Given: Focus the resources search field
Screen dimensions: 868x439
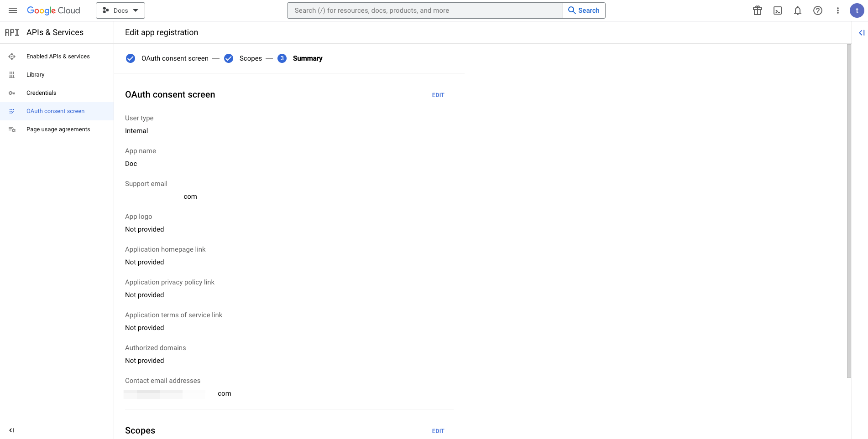Looking at the screenshot, I should [x=425, y=10].
